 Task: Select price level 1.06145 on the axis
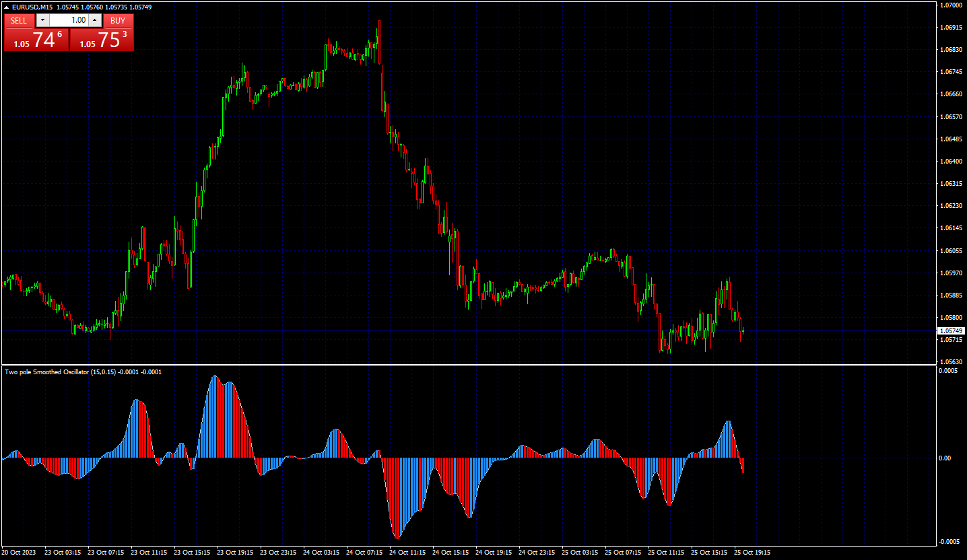coord(950,228)
